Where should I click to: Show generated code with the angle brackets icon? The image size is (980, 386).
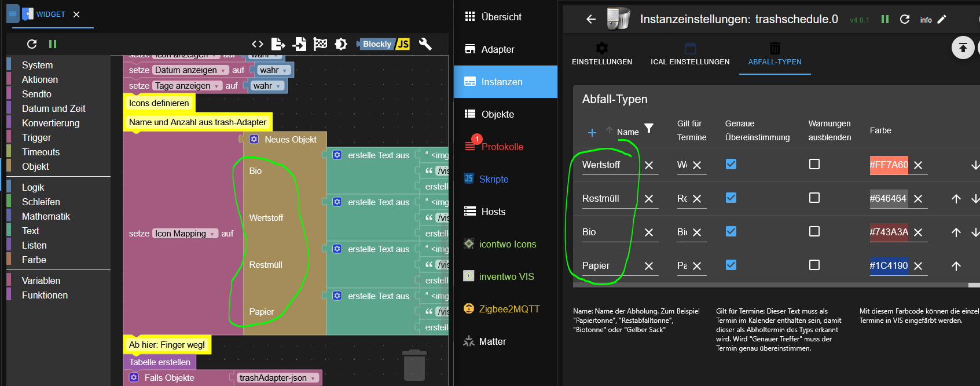pos(258,44)
